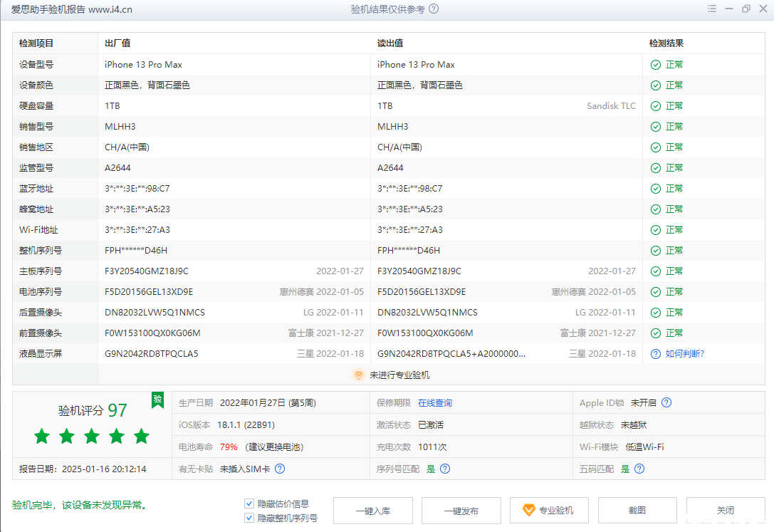Click the green 验 badge ribbon
This screenshot has width=774, height=532.
tap(157, 400)
